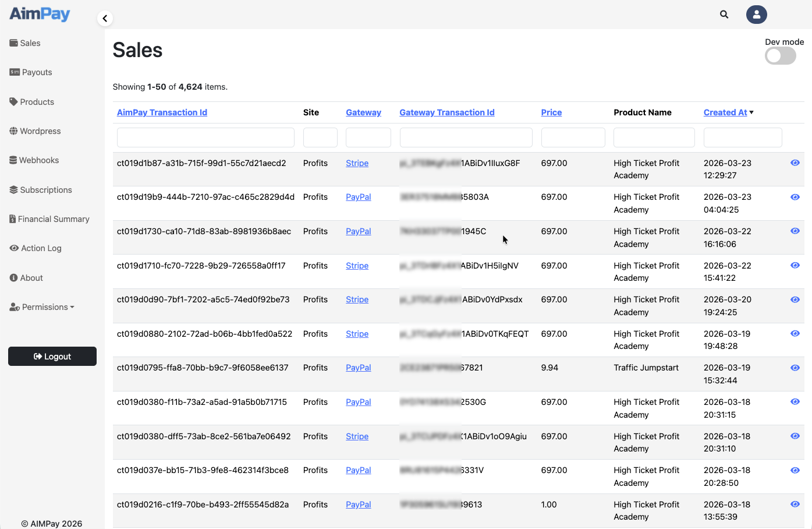
Task: View sale details for ct019d0795 row
Action: tap(795, 368)
